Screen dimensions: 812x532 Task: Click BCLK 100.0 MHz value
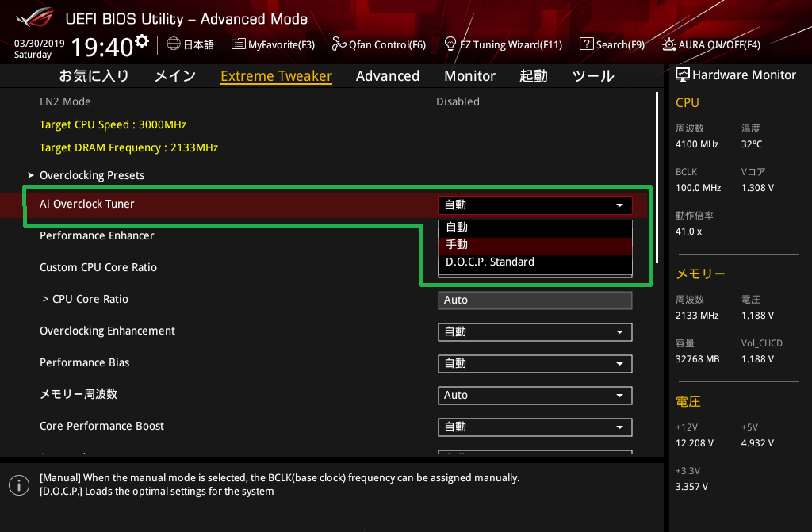698,188
